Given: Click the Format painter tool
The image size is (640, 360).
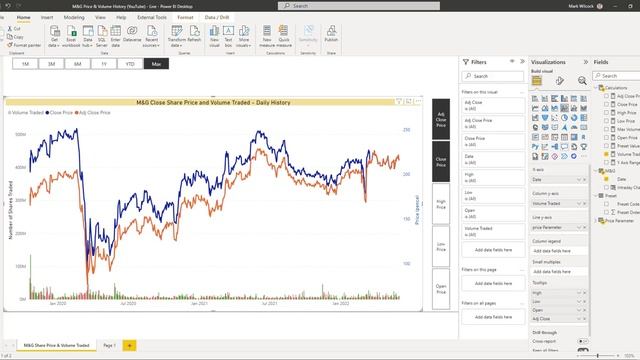Looking at the screenshot, I should [x=24, y=45].
